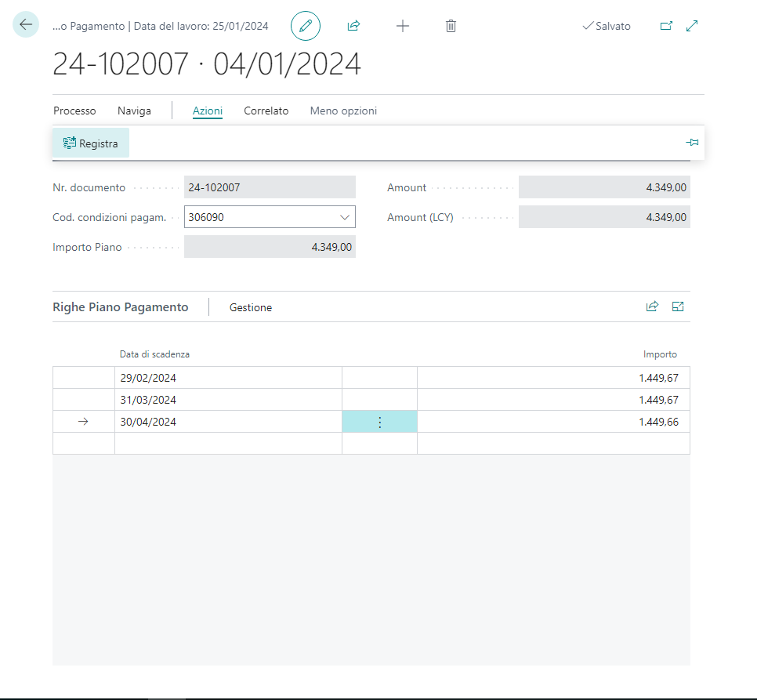The height and width of the screenshot is (700, 757).
Task: Maximize the Righe Piano Pagamento section
Action: [679, 306]
